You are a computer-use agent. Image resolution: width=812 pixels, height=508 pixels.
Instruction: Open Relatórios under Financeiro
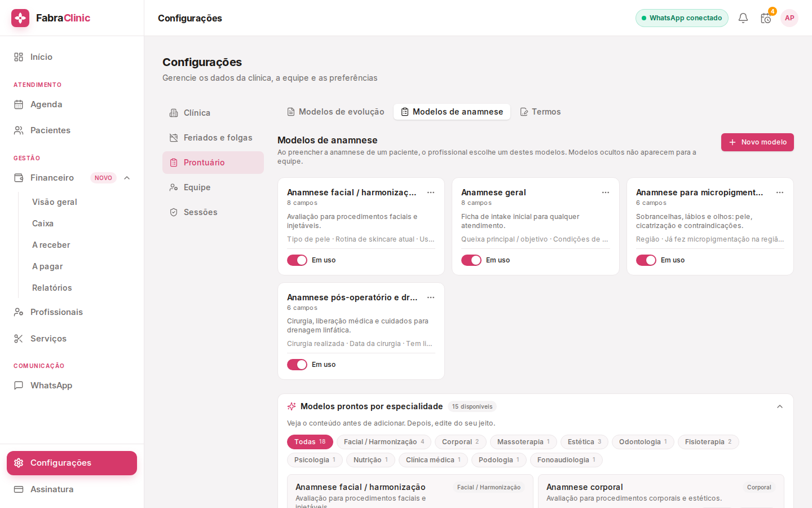52,288
